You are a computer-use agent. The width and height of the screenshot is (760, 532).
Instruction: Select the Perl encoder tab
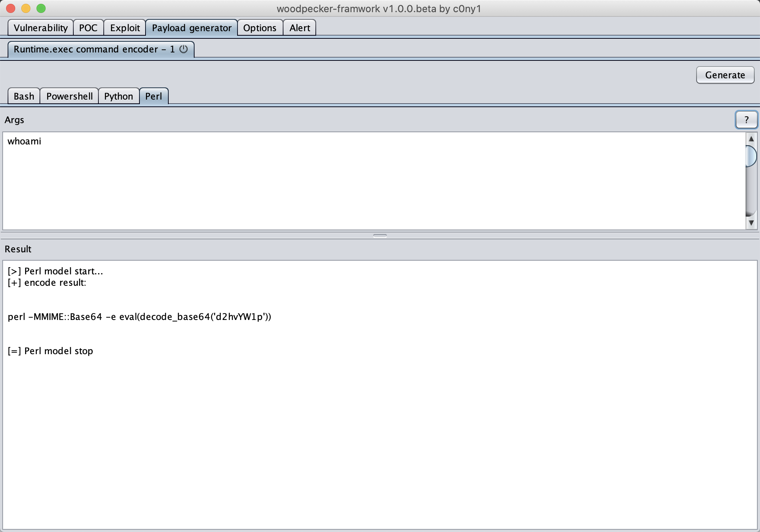point(154,96)
